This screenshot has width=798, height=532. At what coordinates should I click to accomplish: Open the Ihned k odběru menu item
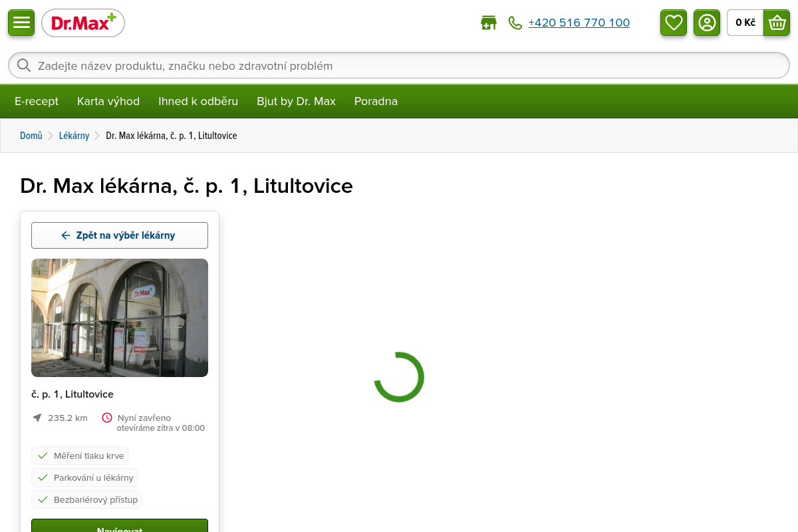click(x=198, y=101)
